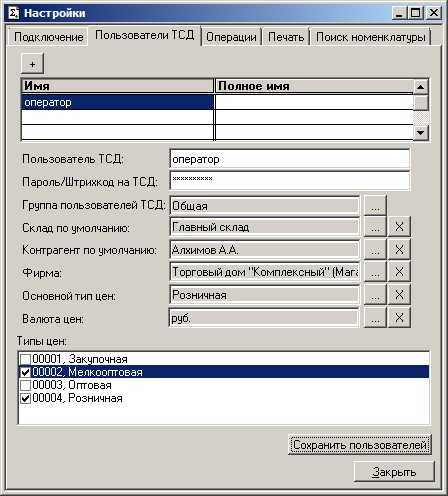The image size is (448, 496).
Task: Clear the default warehouse Главный склад value
Action: tap(399, 227)
